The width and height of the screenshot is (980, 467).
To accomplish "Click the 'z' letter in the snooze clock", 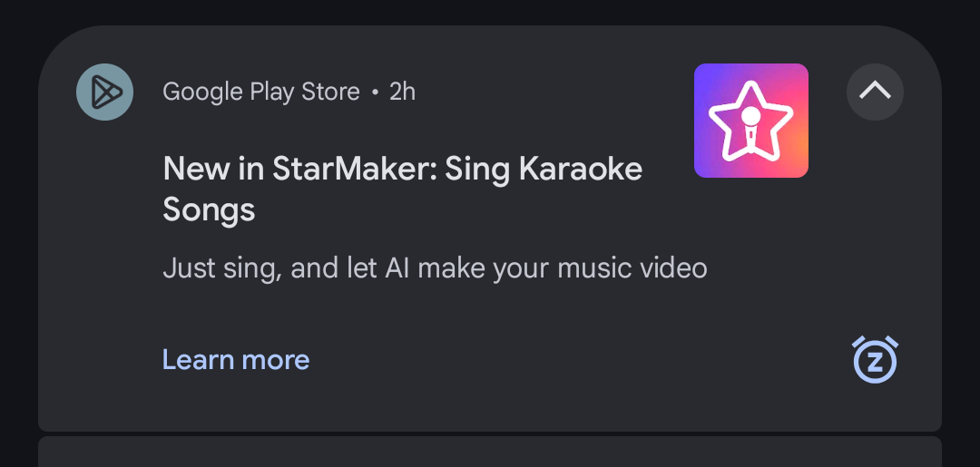I will pos(875,362).
